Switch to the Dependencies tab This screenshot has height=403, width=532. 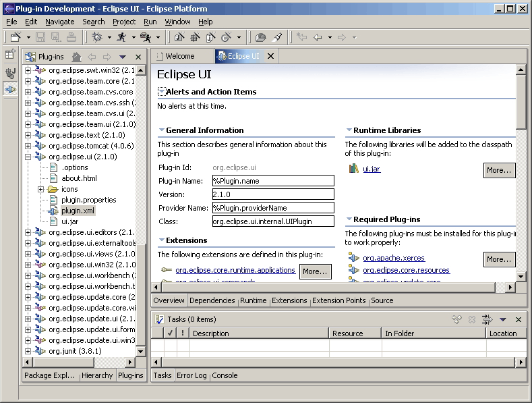click(212, 300)
